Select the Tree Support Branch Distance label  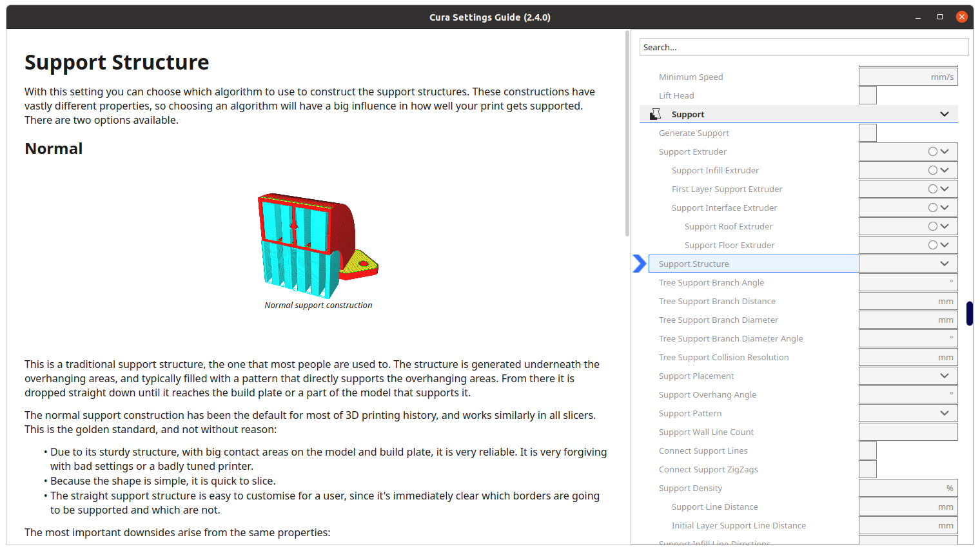click(x=717, y=301)
